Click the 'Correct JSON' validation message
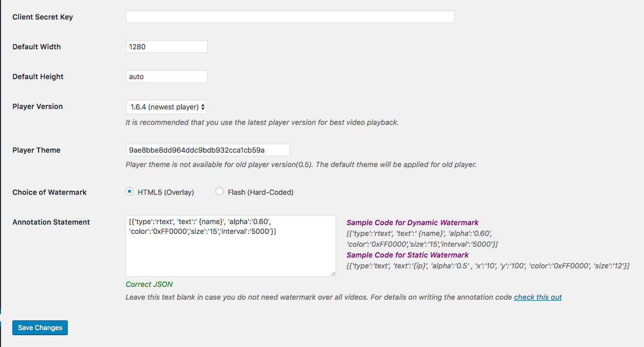 (149, 284)
